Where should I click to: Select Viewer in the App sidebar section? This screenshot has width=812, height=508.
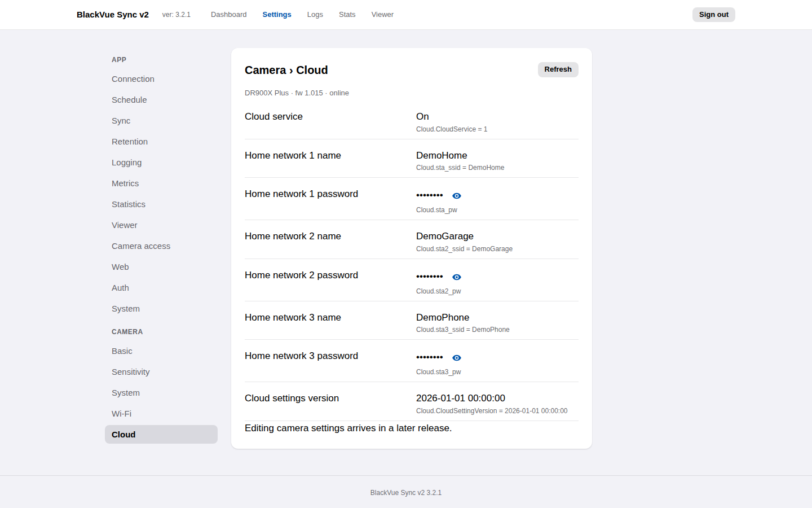161,225
